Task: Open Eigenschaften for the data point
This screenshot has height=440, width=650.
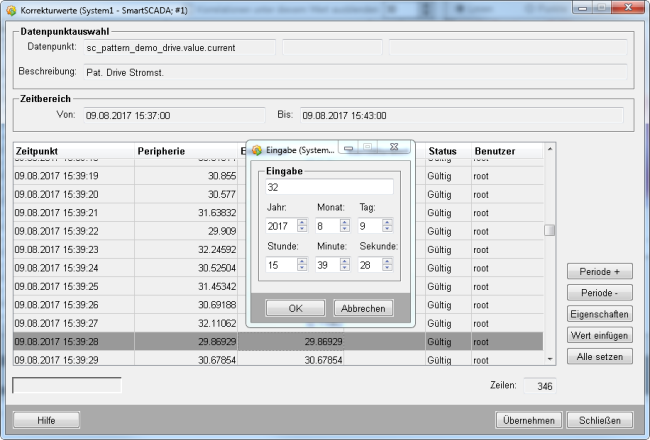Action: click(600, 314)
